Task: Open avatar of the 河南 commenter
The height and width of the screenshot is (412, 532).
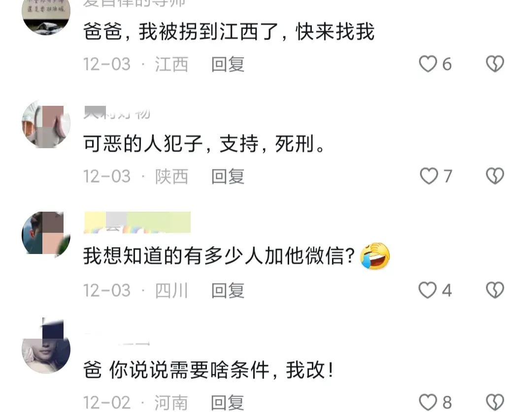Action: point(46,346)
